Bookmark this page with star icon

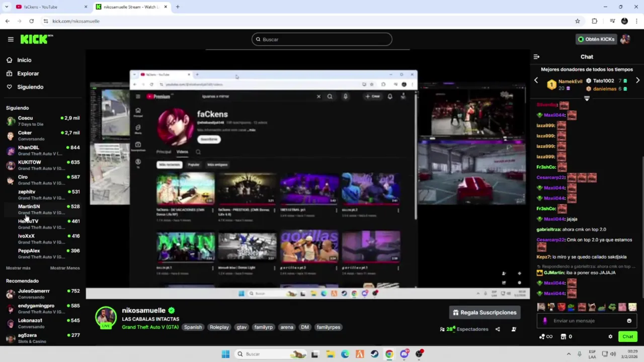[578, 21]
